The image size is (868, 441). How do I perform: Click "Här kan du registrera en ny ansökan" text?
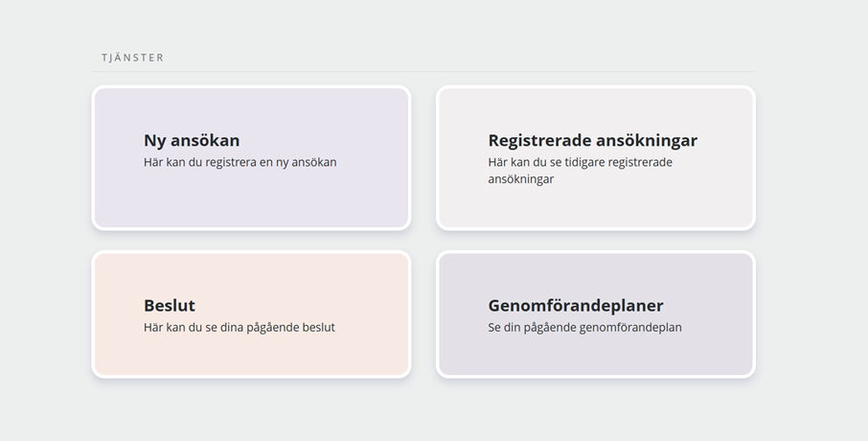click(240, 162)
